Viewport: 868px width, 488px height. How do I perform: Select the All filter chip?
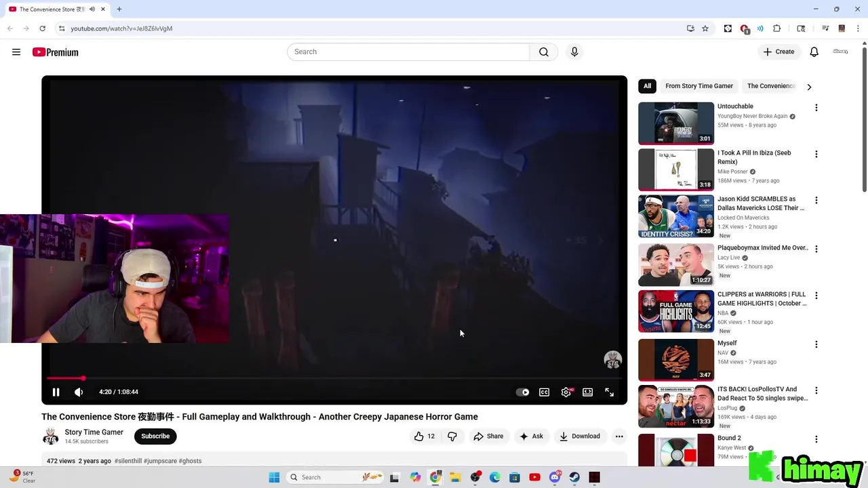click(x=647, y=86)
